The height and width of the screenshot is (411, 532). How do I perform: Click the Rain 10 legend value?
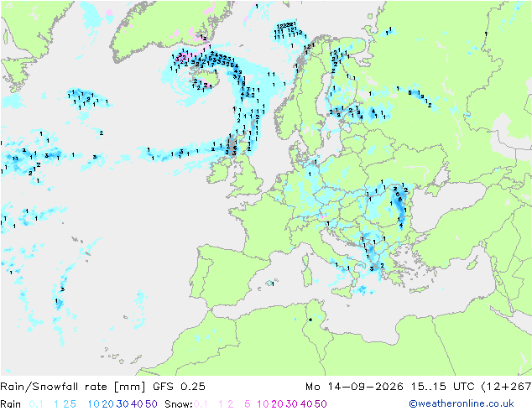(x=93, y=404)
